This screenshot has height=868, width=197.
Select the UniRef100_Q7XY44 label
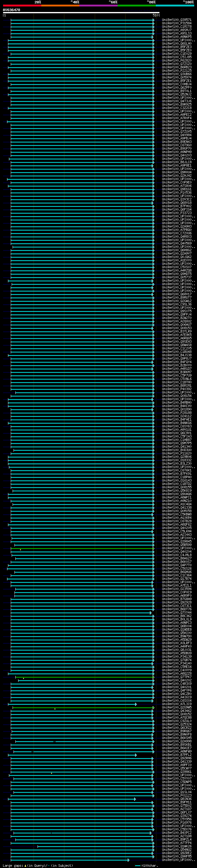[176, 612]
